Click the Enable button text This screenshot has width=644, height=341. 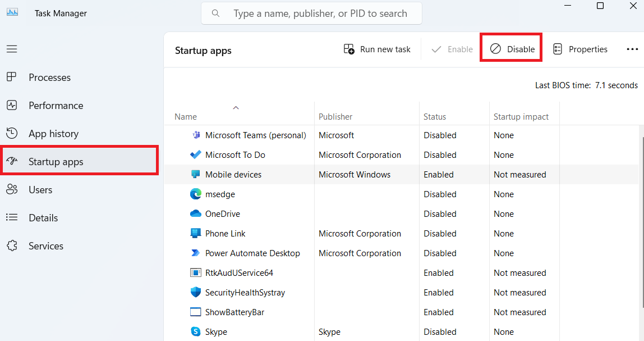(460, 49)
